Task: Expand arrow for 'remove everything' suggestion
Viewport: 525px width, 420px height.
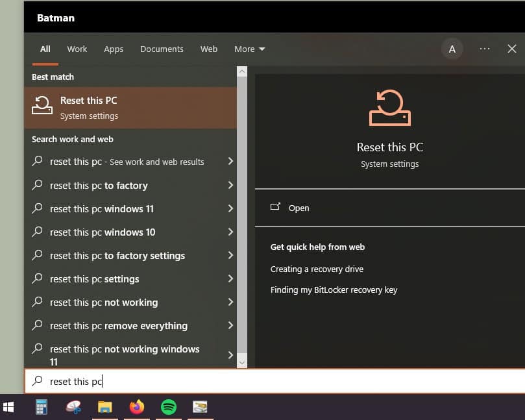Action: (230, 325)
